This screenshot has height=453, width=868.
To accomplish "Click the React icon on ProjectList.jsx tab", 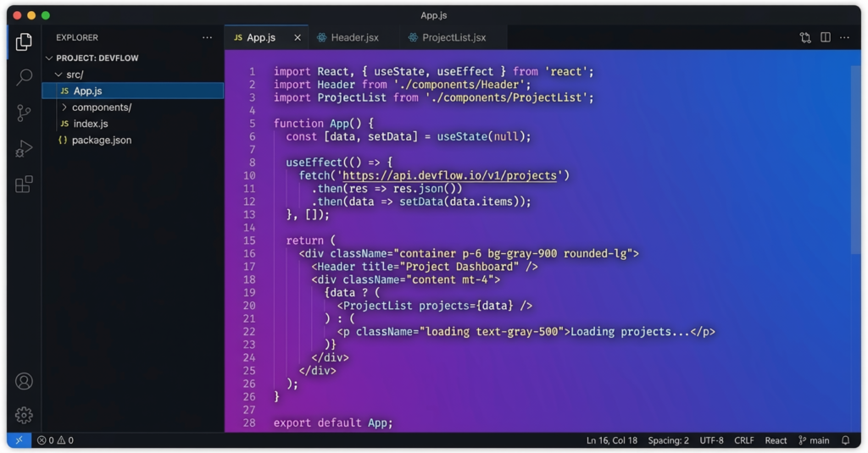I will pos(413,37).
